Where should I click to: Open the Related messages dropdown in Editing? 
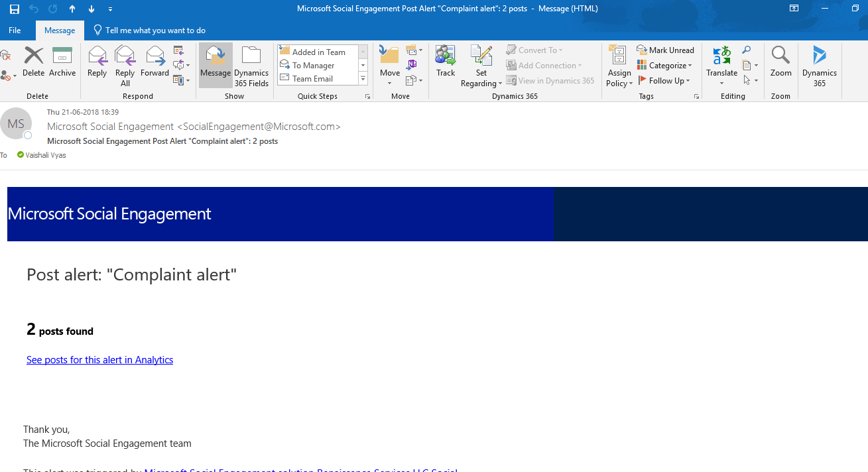pyautogui.click(x=751, y=65)
